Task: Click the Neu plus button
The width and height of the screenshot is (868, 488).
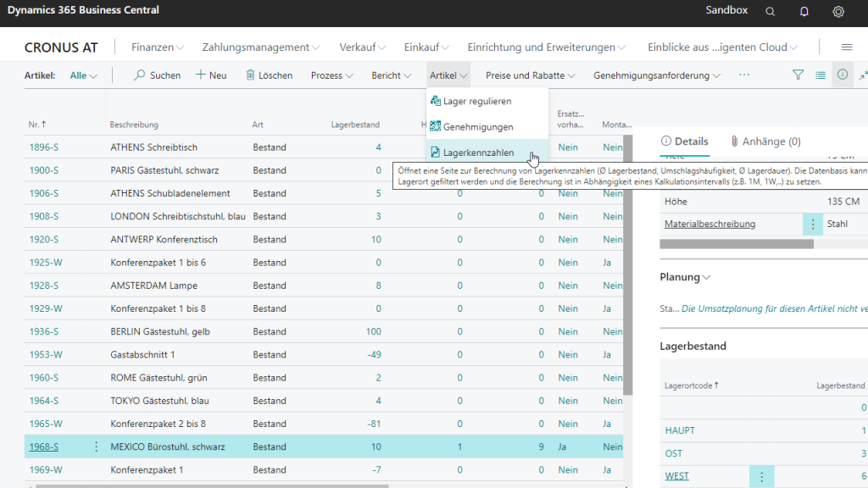Action: tap(211, 75)
